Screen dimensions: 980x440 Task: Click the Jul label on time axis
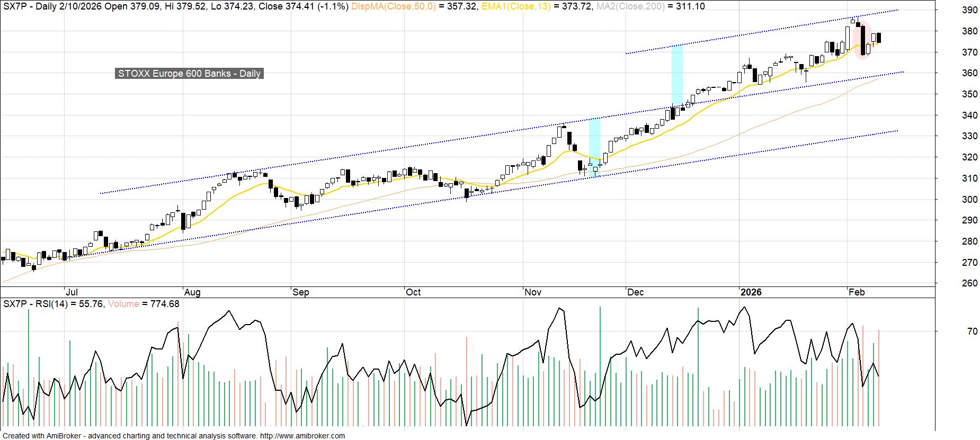[x=72, y=292]
